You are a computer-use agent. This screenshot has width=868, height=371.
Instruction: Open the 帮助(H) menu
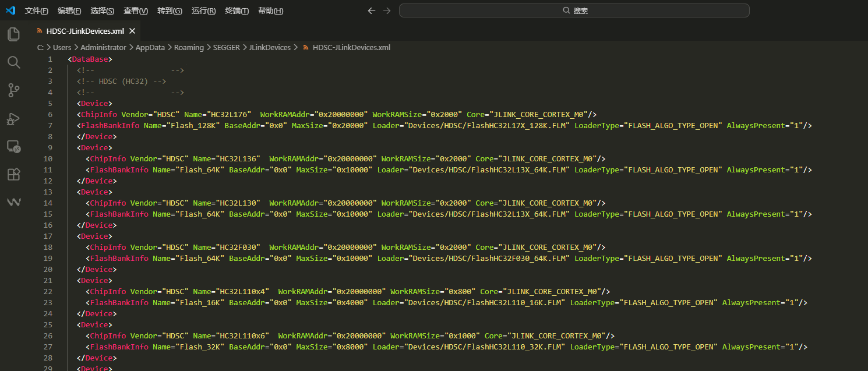pyautogui.click(x=270, y=11)
